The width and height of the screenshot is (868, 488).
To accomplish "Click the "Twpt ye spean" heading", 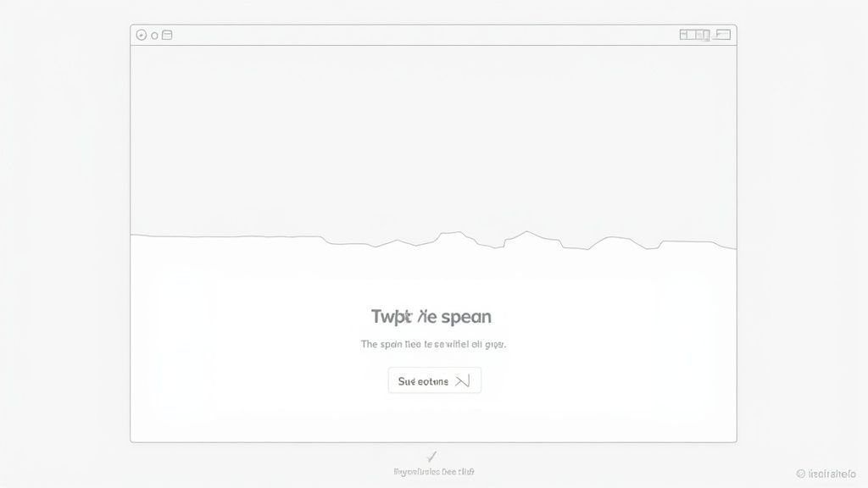I will [431, 317].
